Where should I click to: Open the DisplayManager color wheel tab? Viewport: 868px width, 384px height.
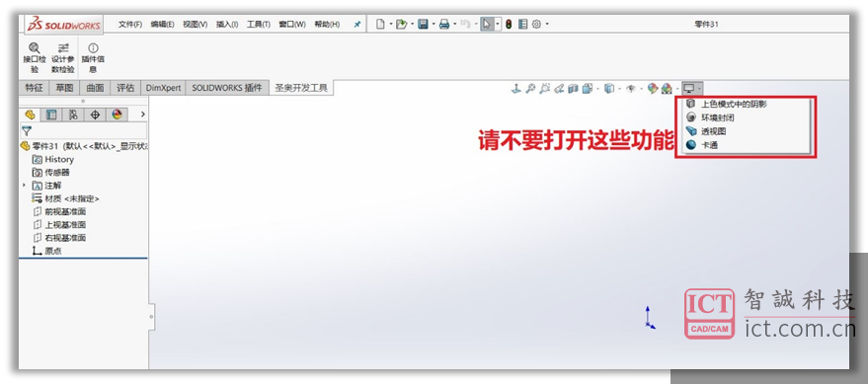(x=117, y=115)
